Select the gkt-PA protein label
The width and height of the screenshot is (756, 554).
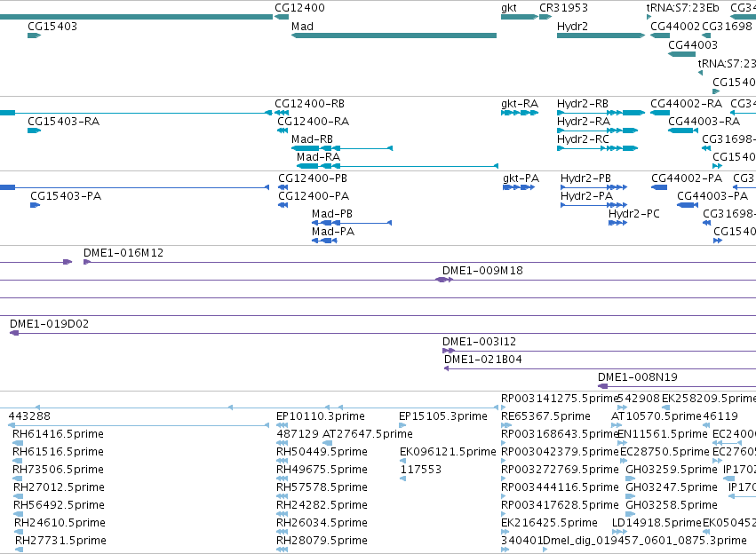tap(521, 178)
